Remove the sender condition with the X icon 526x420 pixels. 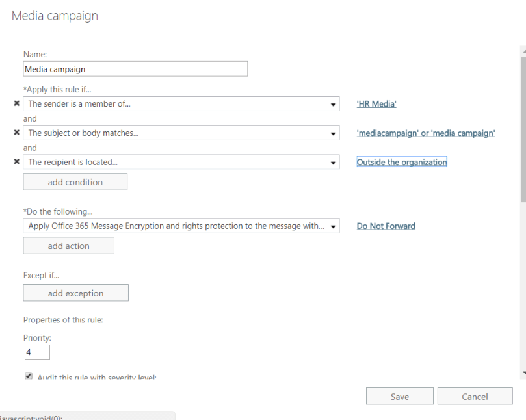click(16, 103)
